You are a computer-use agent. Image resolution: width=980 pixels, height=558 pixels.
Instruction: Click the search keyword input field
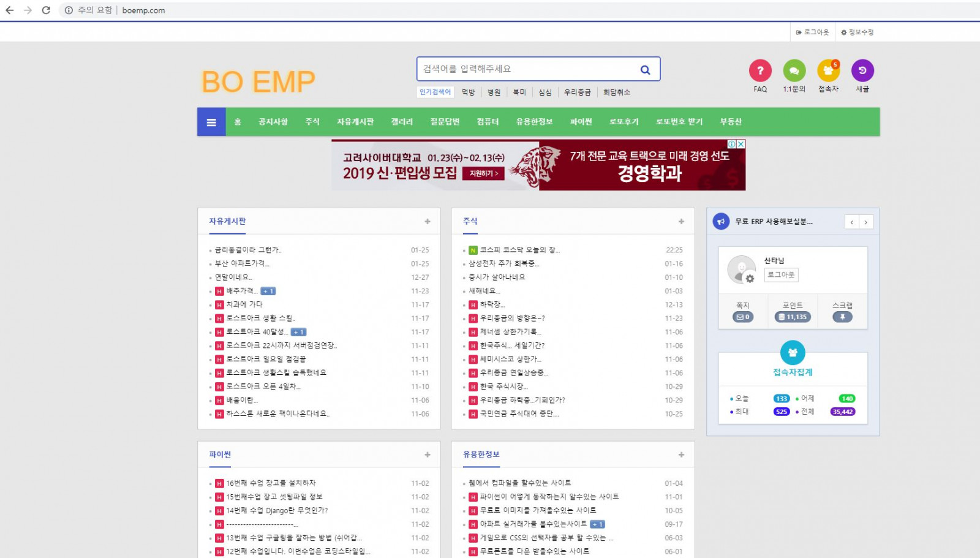click(x=527, y=69)
